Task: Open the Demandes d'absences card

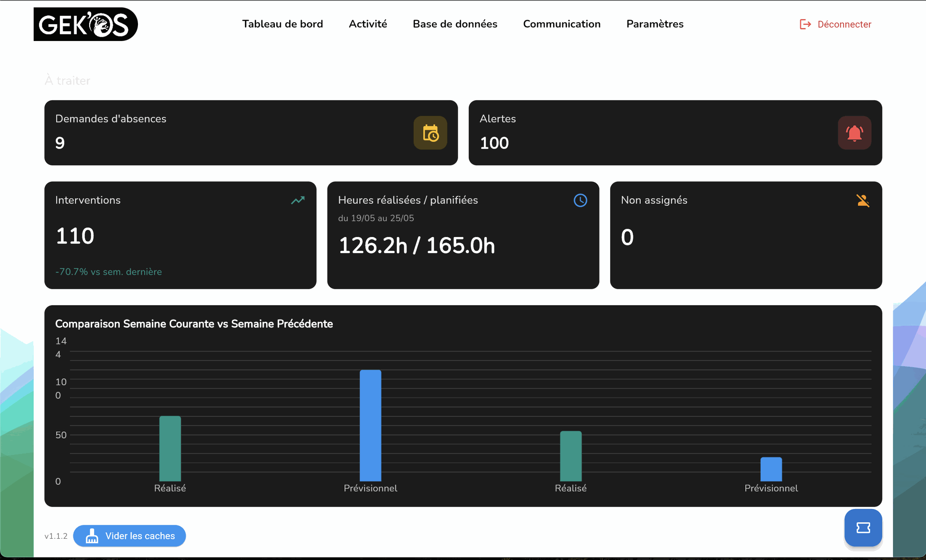Action: point(231,133)
